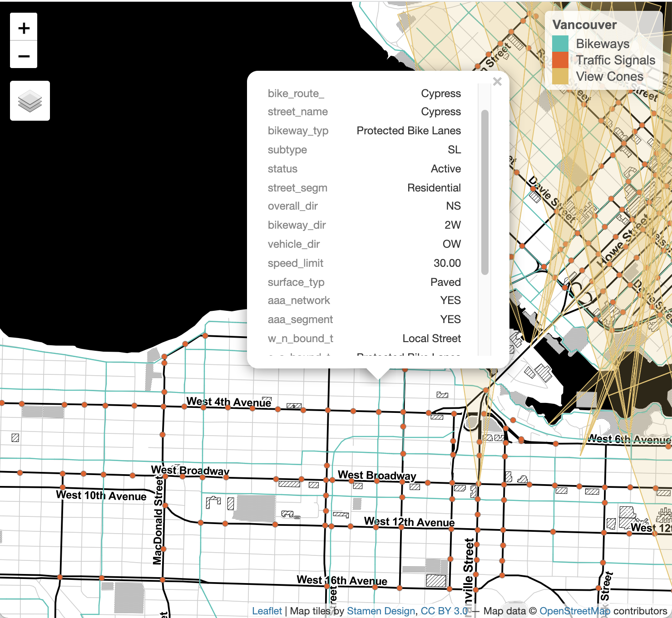Open the layers control icon
Screen dimensions: 672x618
(x=30, y=101)
